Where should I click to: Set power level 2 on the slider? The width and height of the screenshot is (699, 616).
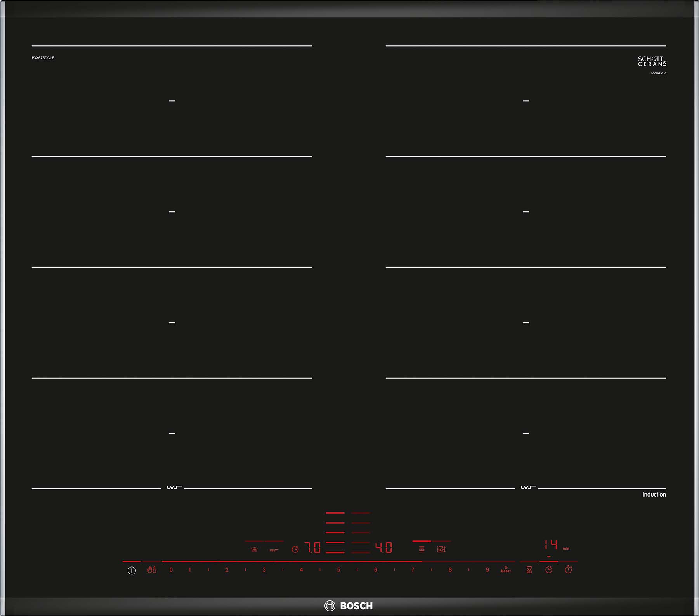227,570
